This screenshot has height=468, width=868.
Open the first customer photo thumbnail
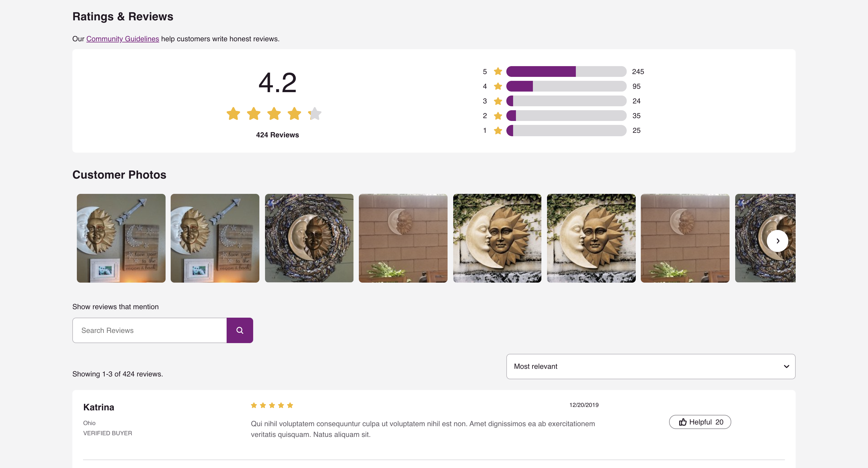pyautogui.click(x=121, y=238)
